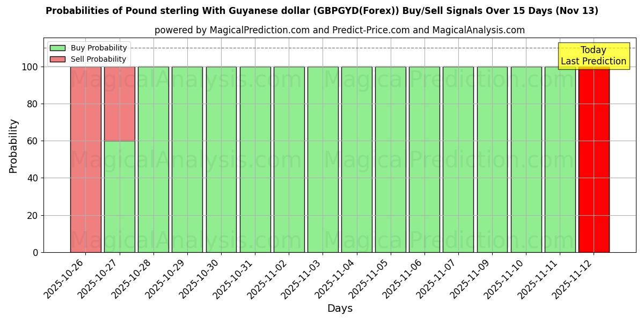Click the red Sell Probability legend swatch
Screen dimensions: 644x322
pyautogui.click(x=57, y=58)
